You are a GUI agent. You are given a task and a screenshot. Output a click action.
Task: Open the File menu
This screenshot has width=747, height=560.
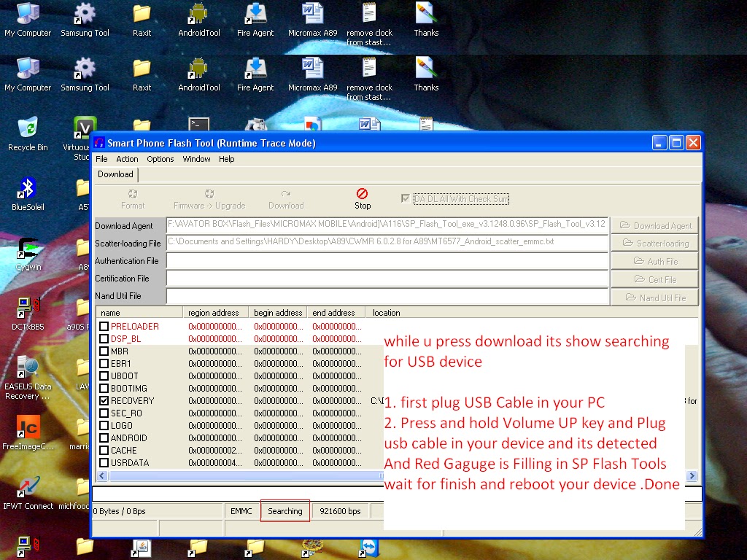(x=101, y=159)
